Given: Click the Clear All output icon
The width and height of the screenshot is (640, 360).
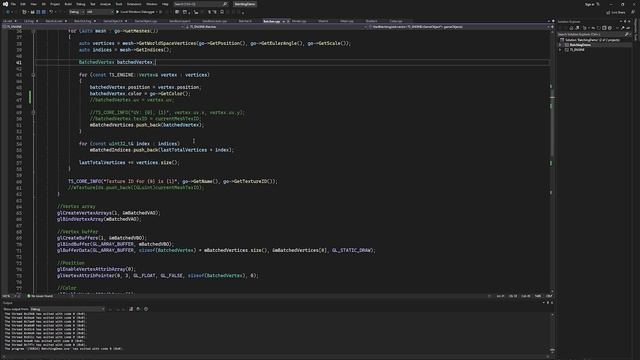Looking at the screenshot, I should [131, 309].
